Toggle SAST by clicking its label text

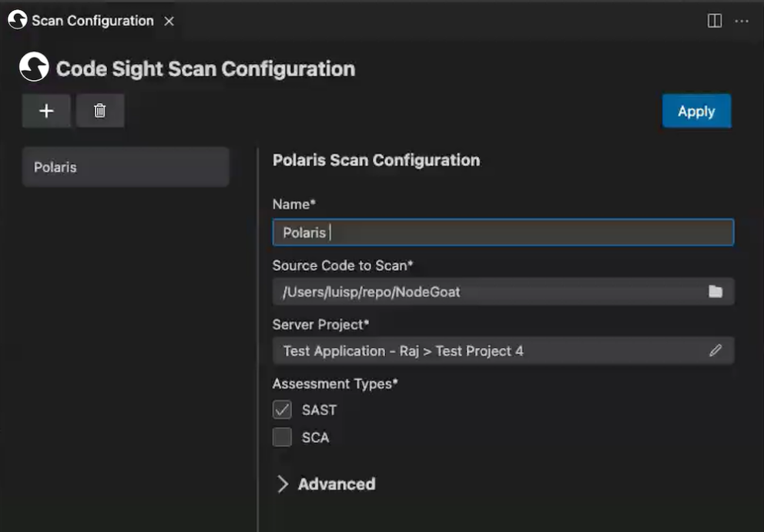point(319,410)
